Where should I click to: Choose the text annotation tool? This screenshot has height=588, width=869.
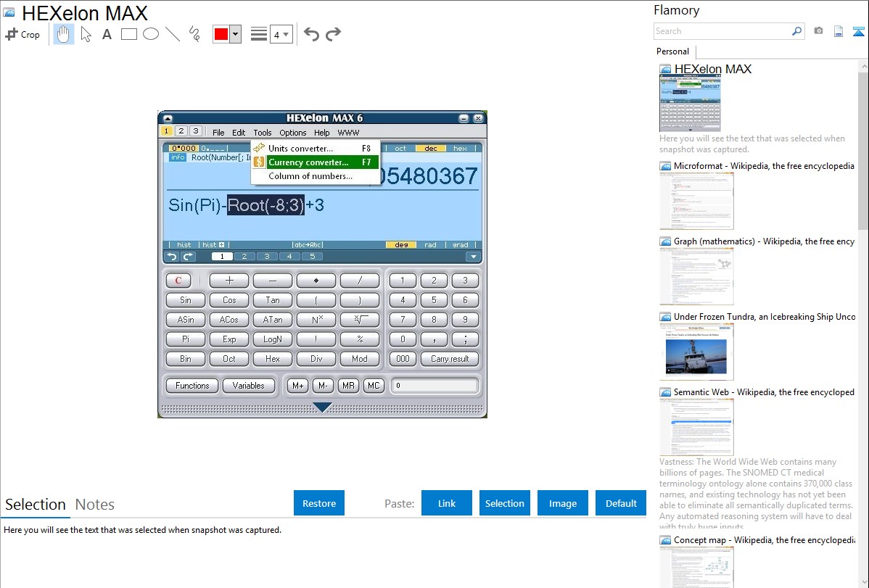click(x=107, y=34)
